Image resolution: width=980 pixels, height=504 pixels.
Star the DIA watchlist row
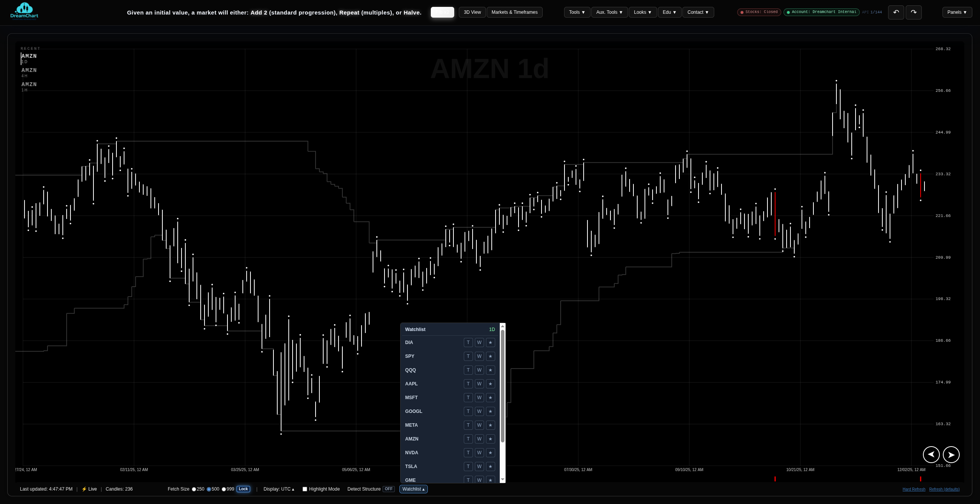pos(490,343)
